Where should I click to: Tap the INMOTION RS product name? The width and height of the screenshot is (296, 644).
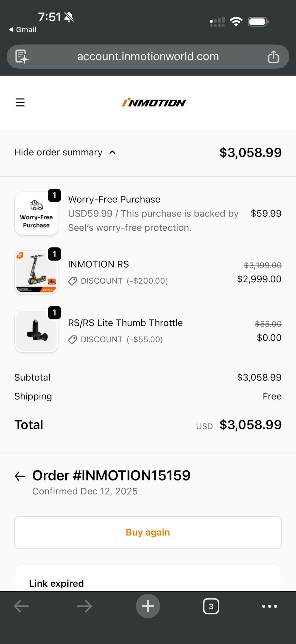click(x=98, y=264)
